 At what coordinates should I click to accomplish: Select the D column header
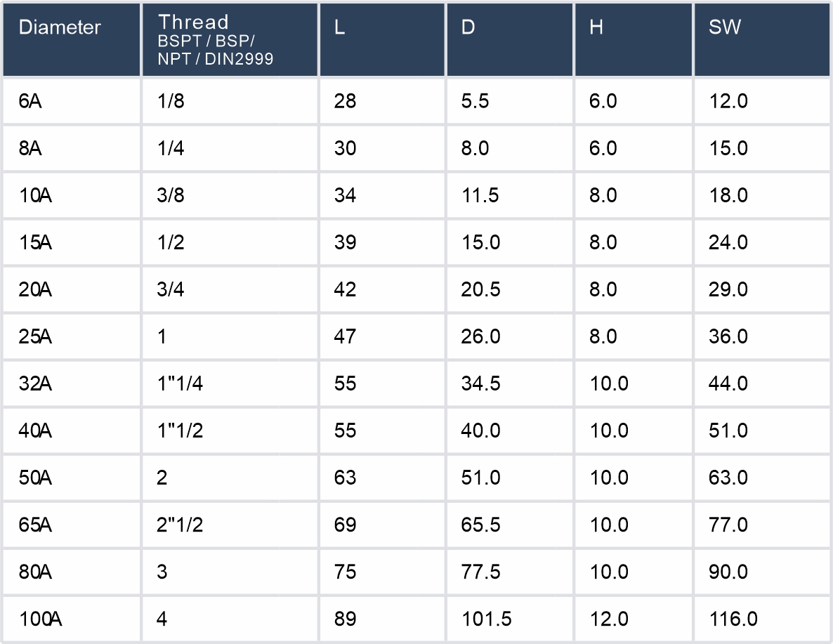click(468, 28)
